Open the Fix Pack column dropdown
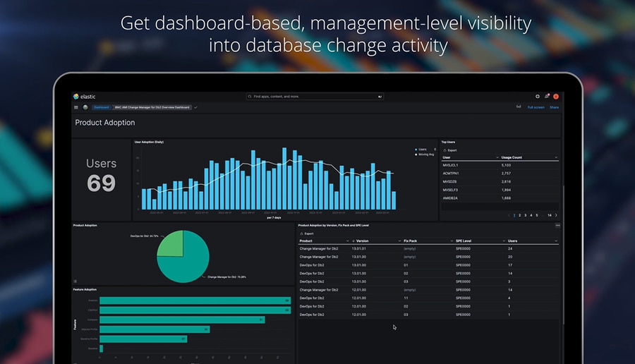 tap(450, 241)
